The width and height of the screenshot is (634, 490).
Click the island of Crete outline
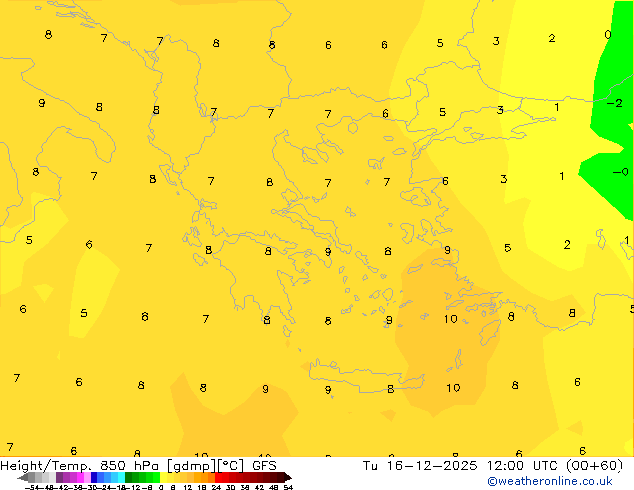pyautogui.click(x=366, y=376)
